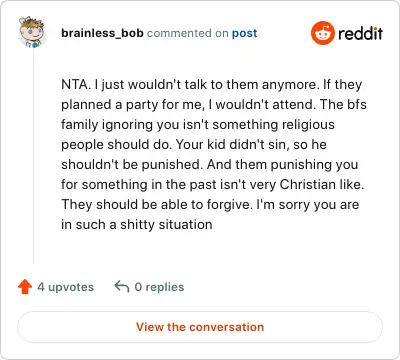Image resolution: width=400 pixels, height=360 pixels.
Task: Open brainless_bob's avatar image
Action: click(x=32, y=32)
